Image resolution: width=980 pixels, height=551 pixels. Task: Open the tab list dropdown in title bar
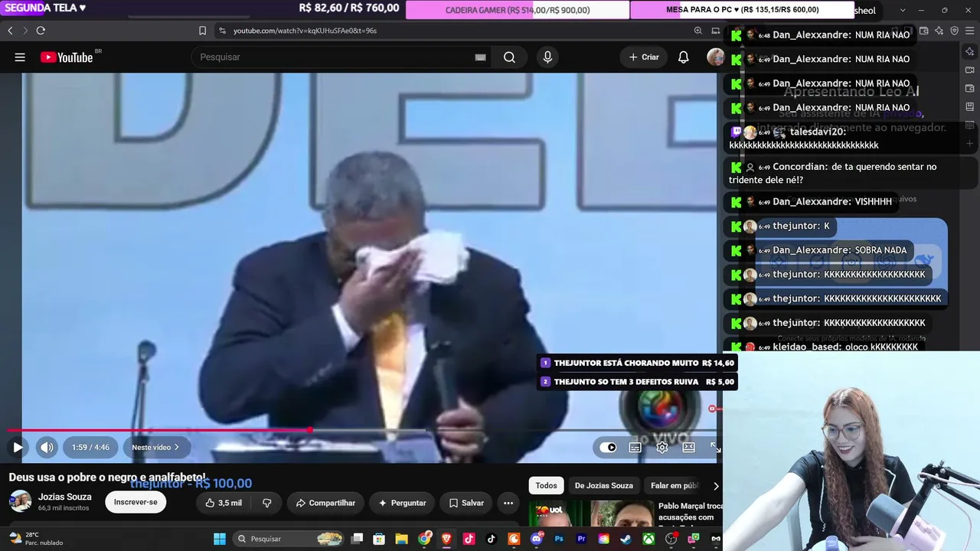click(x=903, y=10)
